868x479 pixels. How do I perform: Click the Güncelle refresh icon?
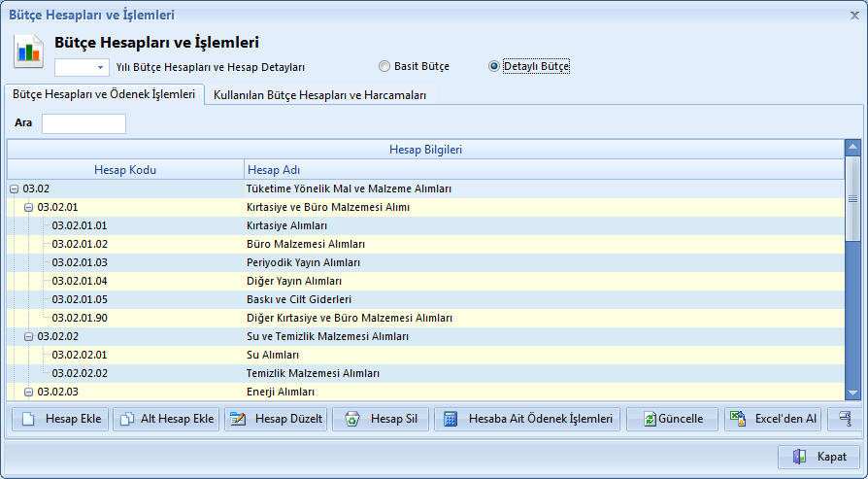[646, 420]
